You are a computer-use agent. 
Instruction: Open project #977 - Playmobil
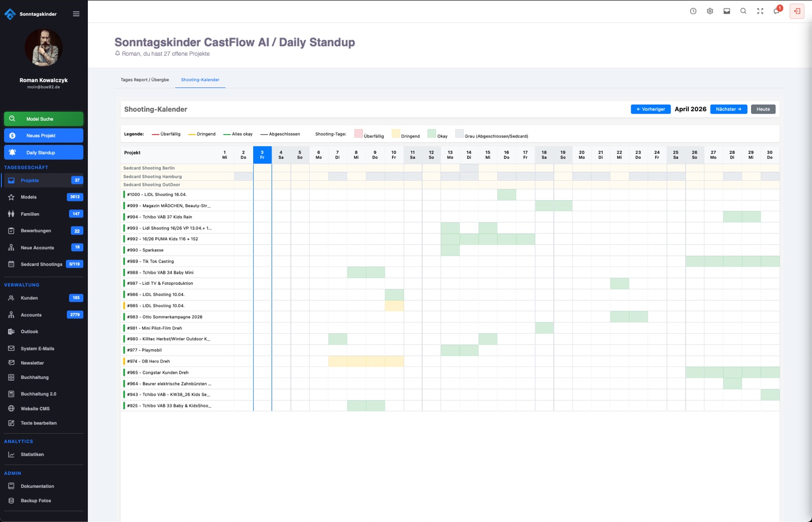point(144,350)
